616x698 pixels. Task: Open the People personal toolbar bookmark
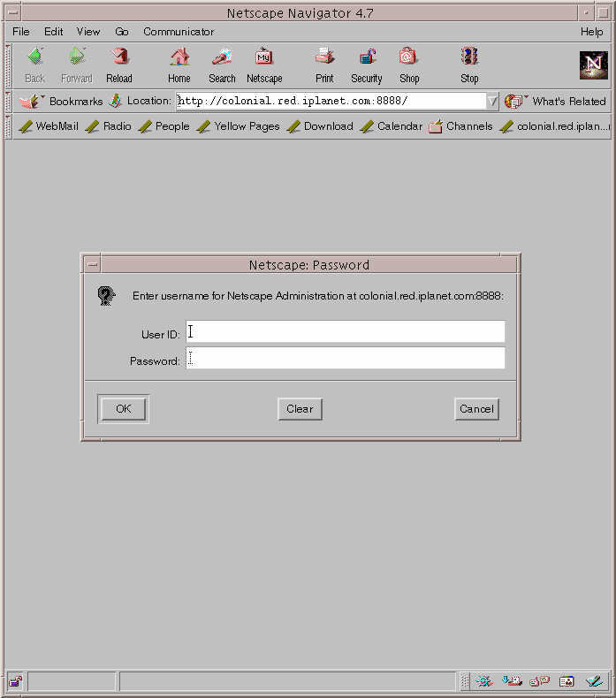[164, 126]
